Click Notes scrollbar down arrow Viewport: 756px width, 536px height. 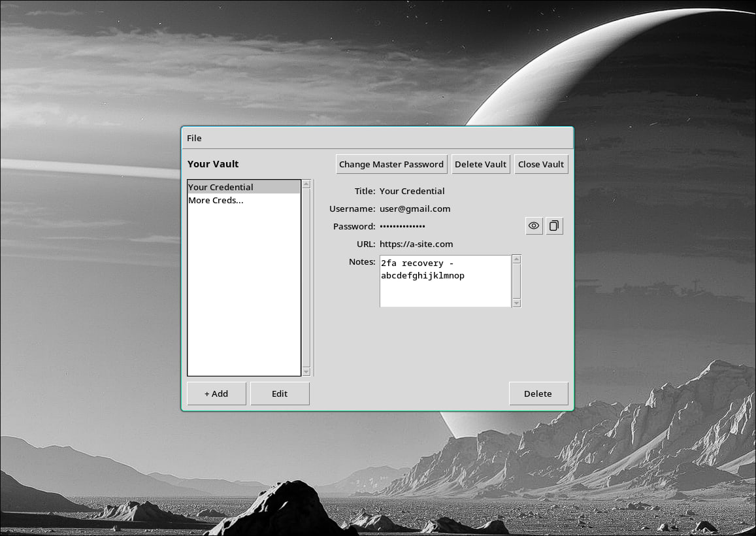coord(516,303)
